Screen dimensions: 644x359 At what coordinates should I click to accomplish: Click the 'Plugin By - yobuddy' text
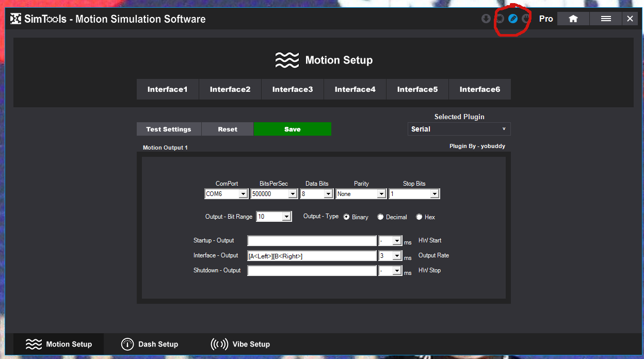coord(477,146)
